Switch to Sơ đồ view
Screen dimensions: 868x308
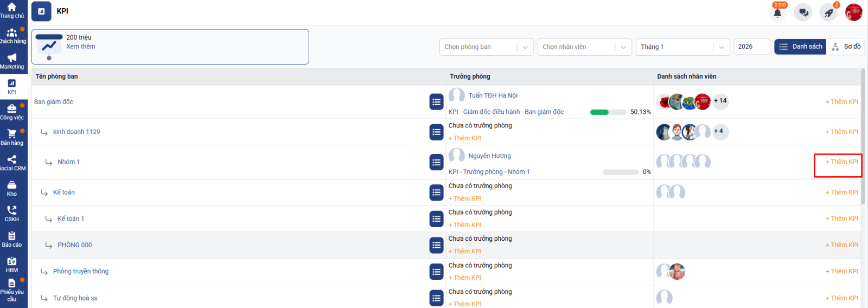[x=846, y=47]
